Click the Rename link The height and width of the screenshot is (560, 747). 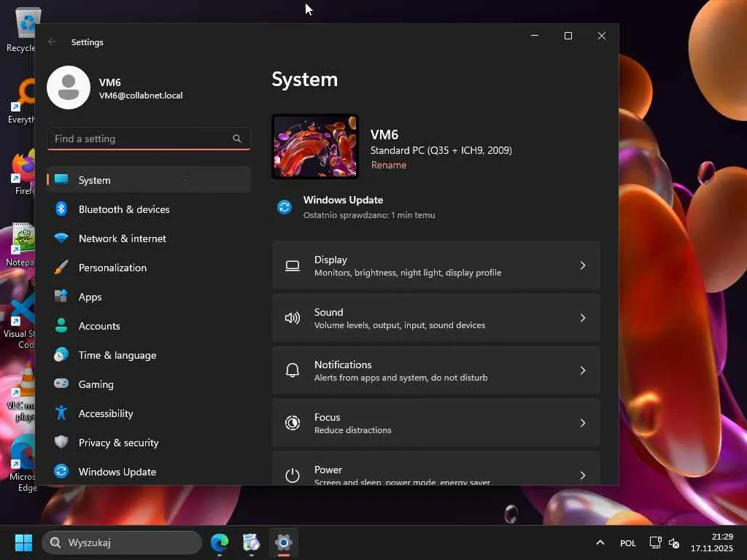tap(389, 165)
